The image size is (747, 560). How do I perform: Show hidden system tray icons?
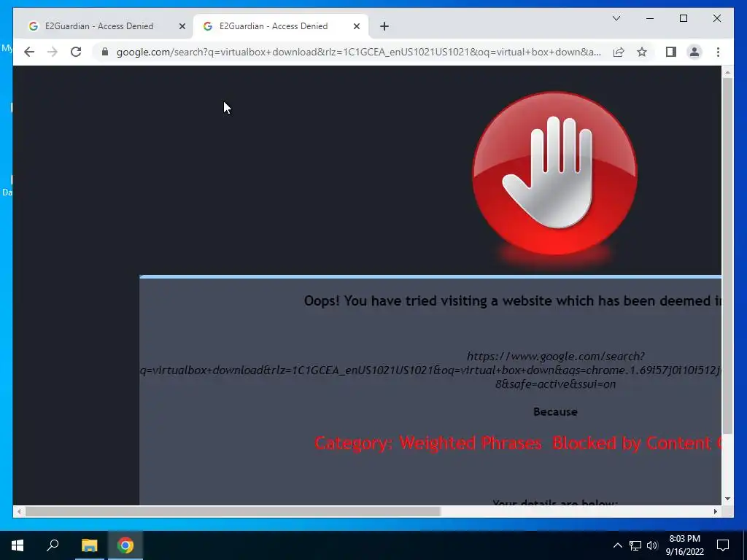point(617,545)
